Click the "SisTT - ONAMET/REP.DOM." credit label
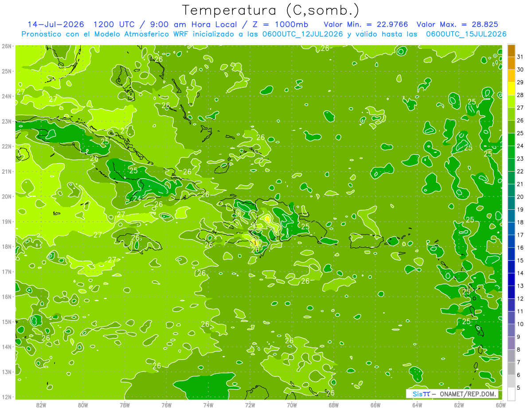This screenshot has width=532, height=411. coord(452,394)
